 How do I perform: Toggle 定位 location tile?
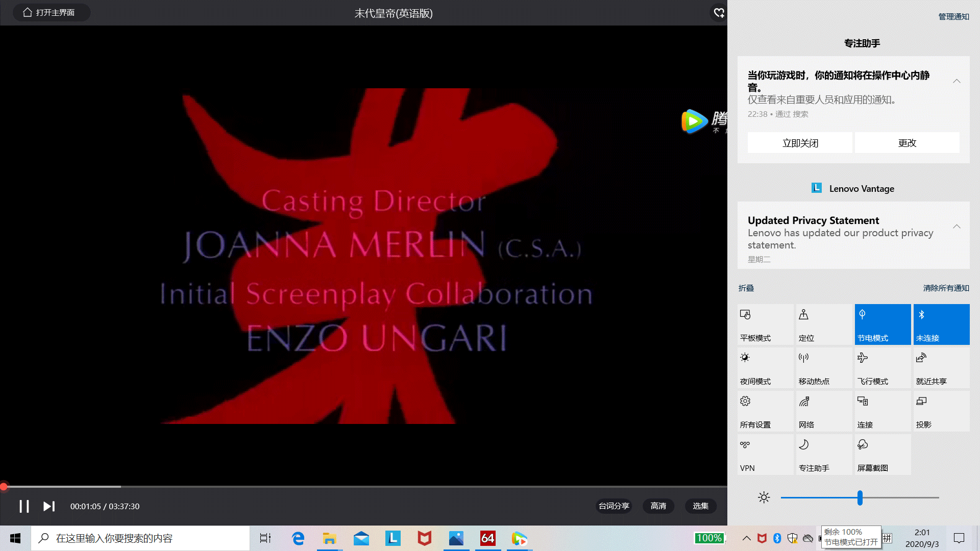click(824, 324)
